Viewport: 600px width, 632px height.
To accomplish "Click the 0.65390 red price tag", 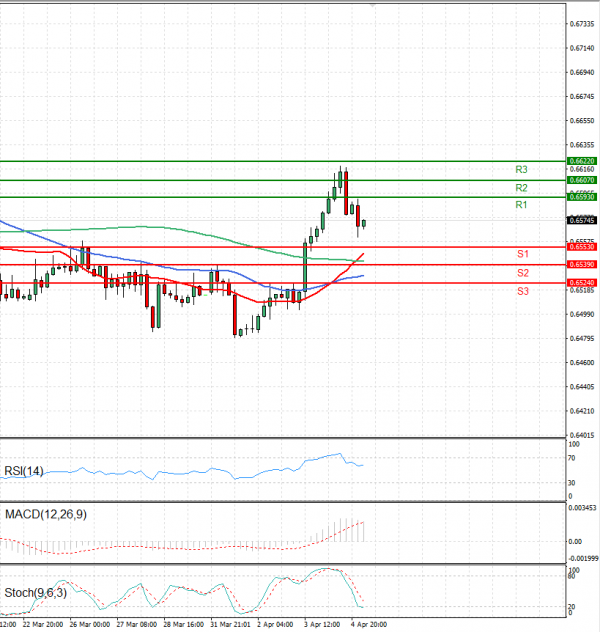I will pyautogui.click(x=582, y=264).
